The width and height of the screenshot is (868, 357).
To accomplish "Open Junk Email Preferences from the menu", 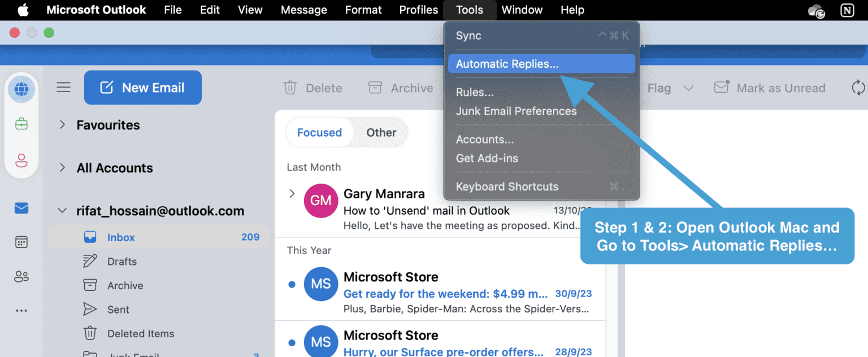I will click(x=516, y=111).
